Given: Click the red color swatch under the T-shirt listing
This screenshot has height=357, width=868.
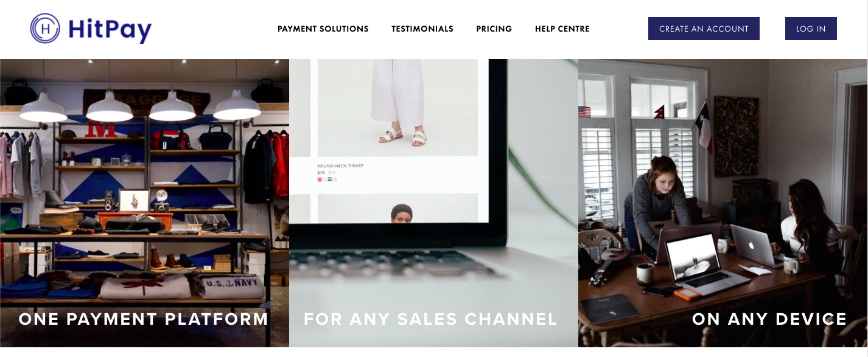Looking at the screenshot, I should (x=320, y=179).
